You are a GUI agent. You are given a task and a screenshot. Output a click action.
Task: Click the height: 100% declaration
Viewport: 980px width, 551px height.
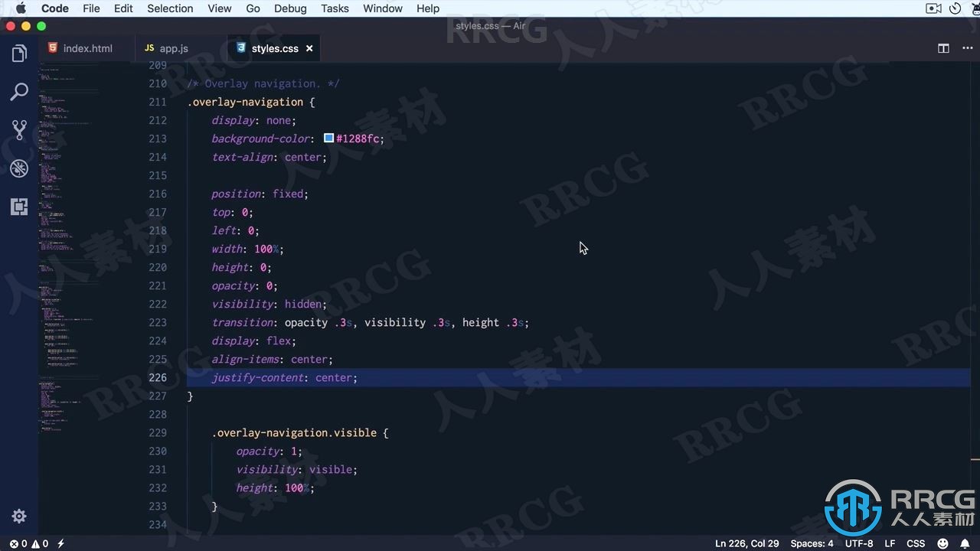pyautogui.click(x=275, y=487)
